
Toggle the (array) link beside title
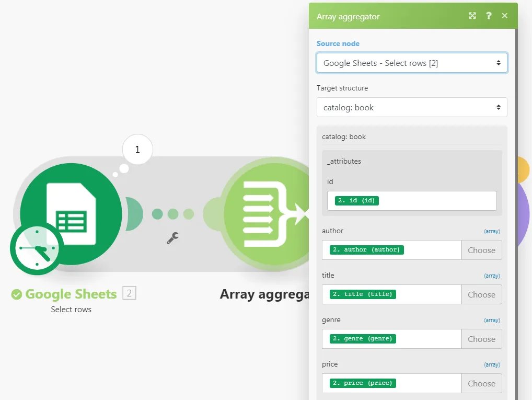[492, 276]
